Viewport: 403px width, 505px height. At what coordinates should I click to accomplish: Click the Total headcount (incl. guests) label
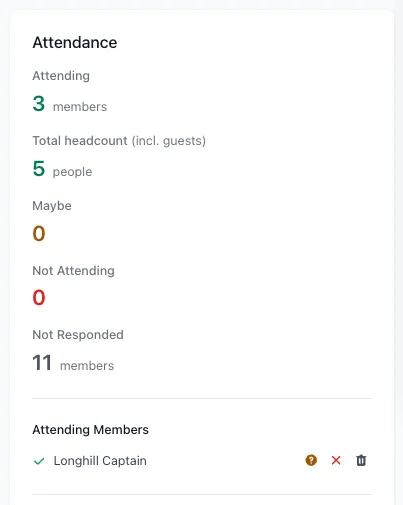(x=119, y=141)
